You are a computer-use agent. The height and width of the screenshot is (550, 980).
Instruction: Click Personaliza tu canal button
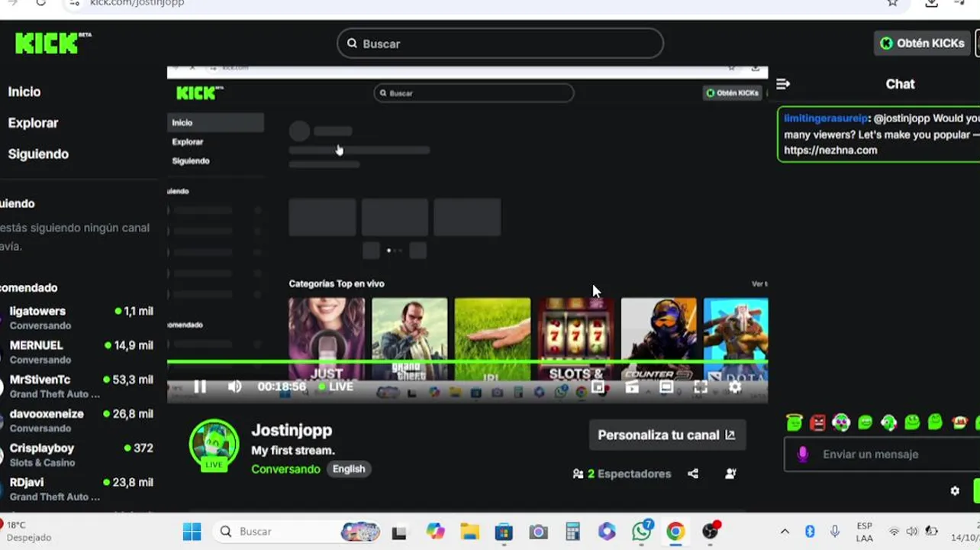point(667,435)
